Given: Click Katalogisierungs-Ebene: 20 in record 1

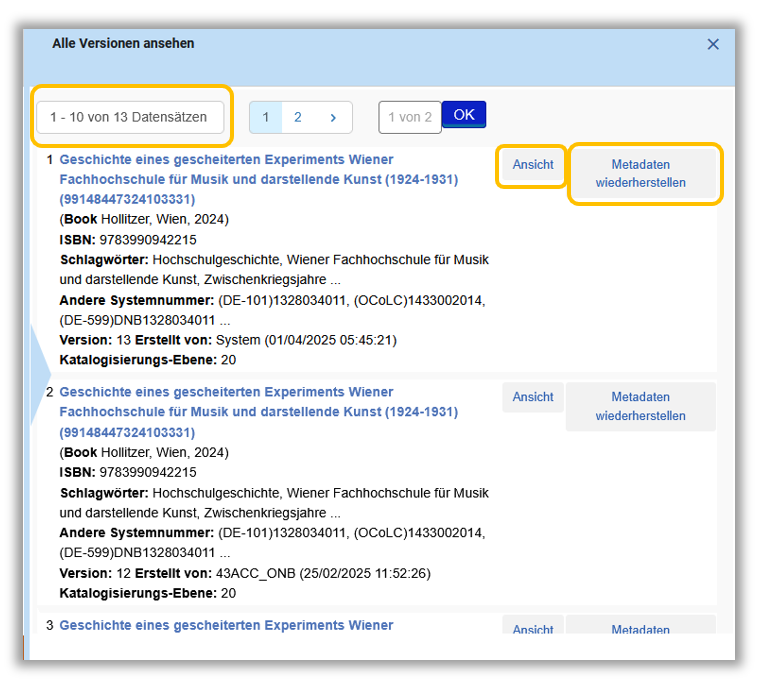Looking at the screenshot, I should (x=147, y=360).
